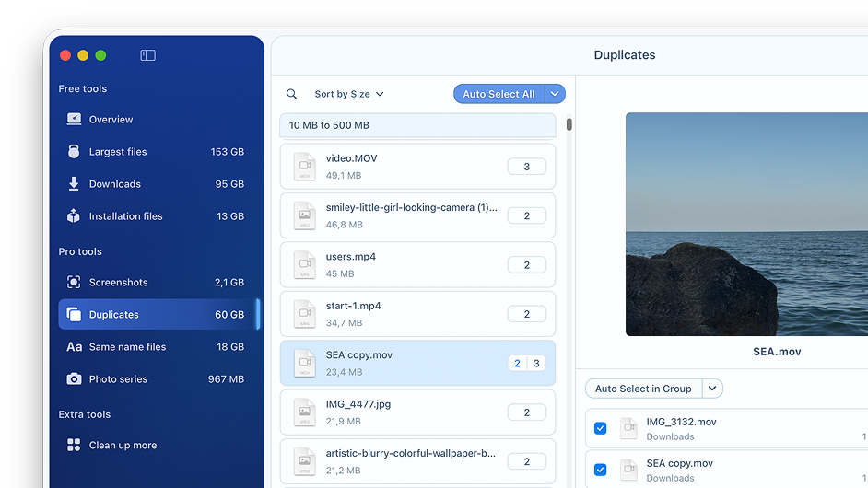Viewport: 868px width, 488px height.
Task: Expand the Auto Select All arrow menu
Action: click(x=555, y=94)
